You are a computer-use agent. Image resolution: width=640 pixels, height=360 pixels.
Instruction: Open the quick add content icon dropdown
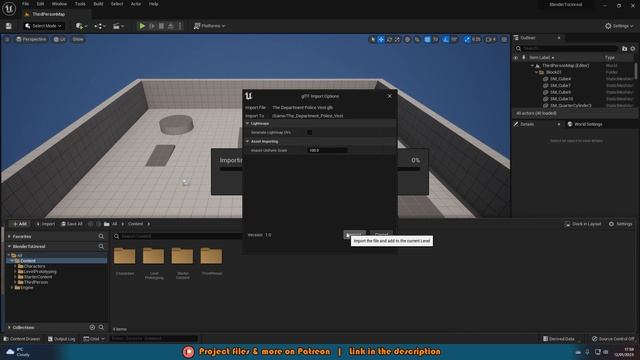pos(81,26)
